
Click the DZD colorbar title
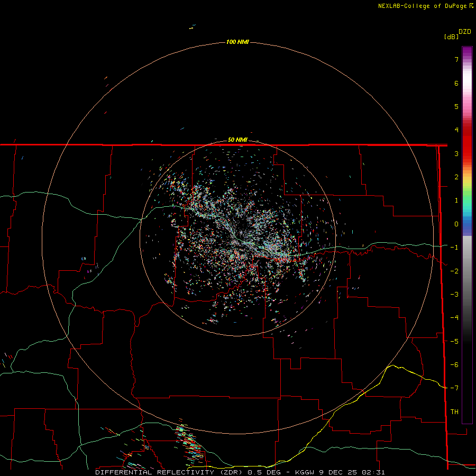click(x=465, y=32)
